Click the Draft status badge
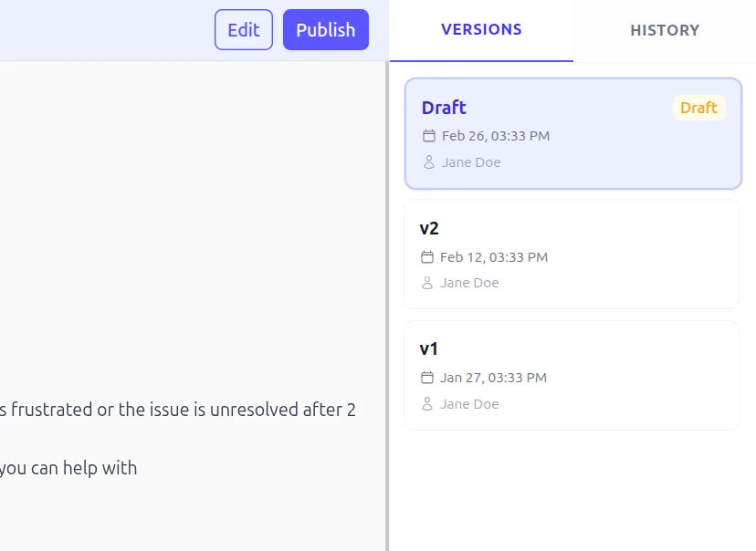756x551 pixels. (698, 108)
